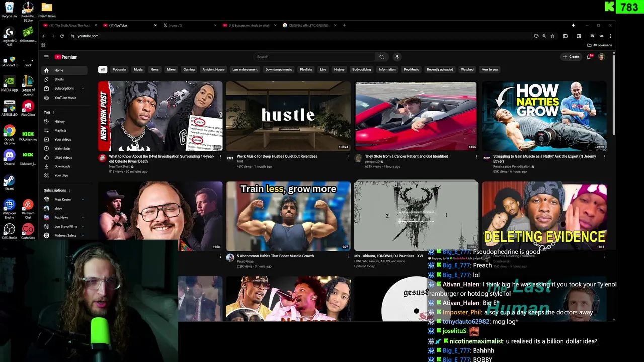Open History in YouTube sidebar
This screenshot has width=644, height=362.
[65, 121]
